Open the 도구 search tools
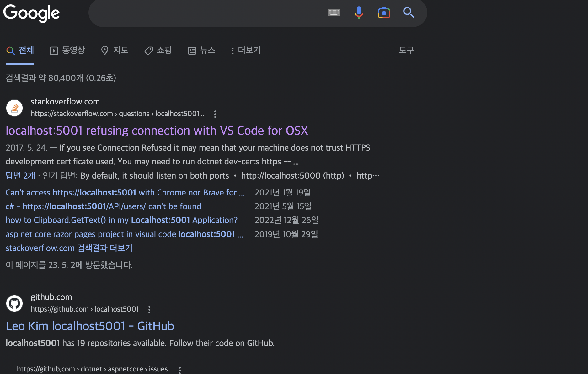 (406, 50)
